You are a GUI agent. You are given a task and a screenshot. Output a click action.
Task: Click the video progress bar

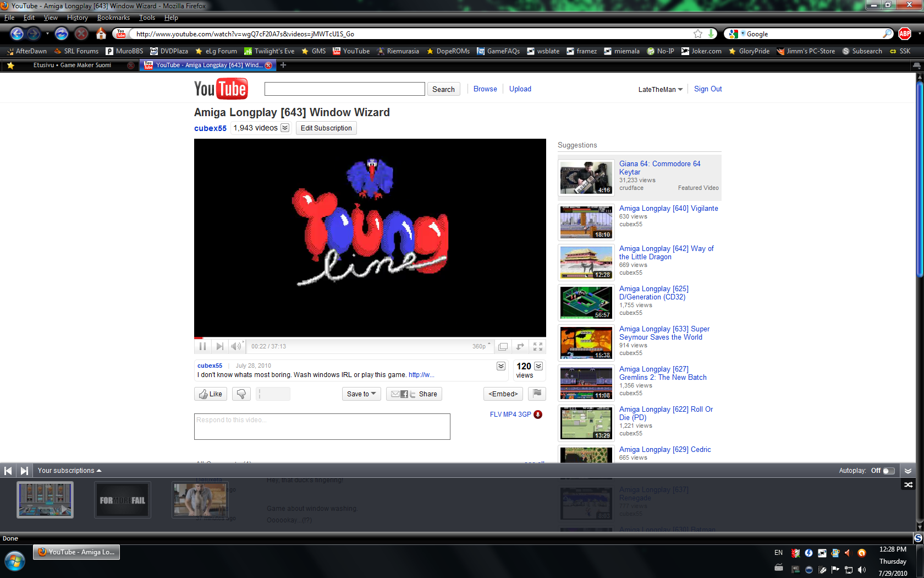click(370, 337)
